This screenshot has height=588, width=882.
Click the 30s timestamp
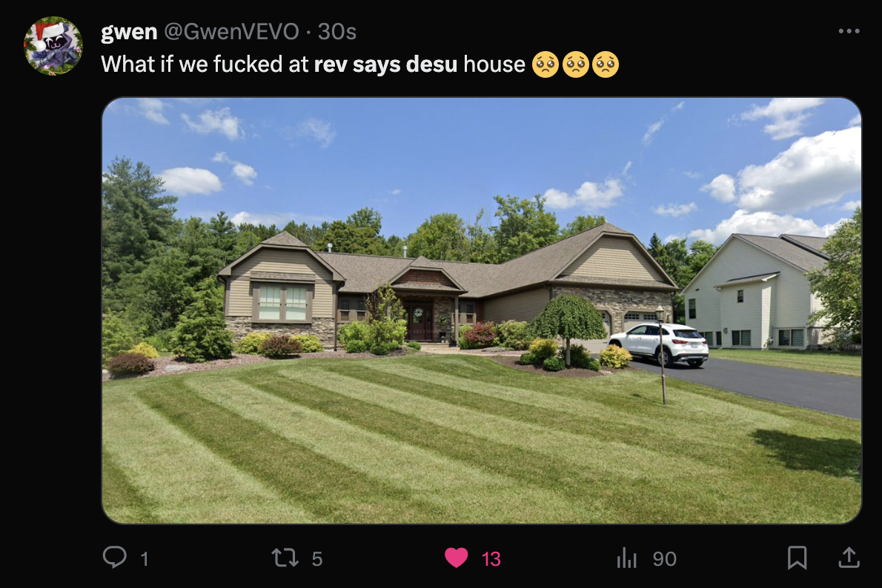(337, 32)
